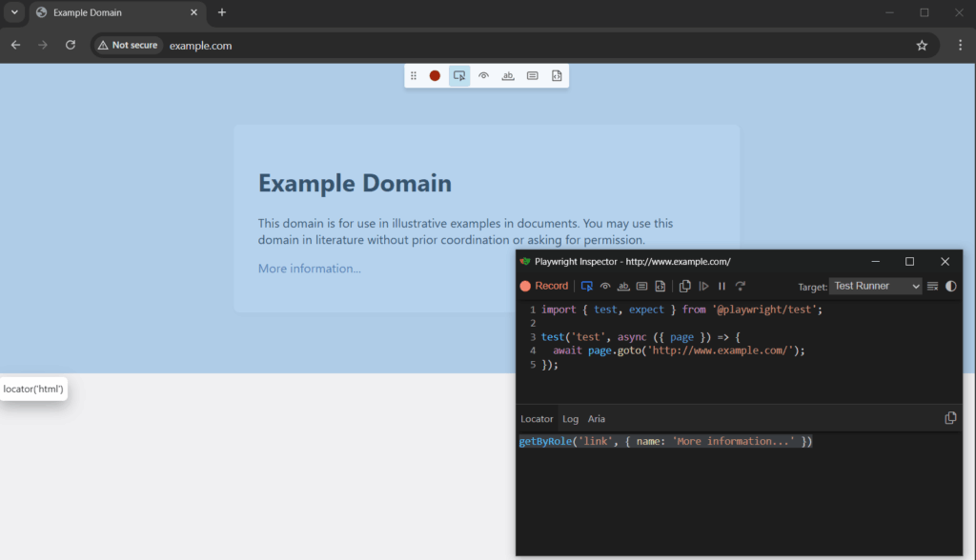Viewport: 976px width, 560px height.
Task: Open the Chrome tab search dropdown arrow
Action: click(14, 12)
